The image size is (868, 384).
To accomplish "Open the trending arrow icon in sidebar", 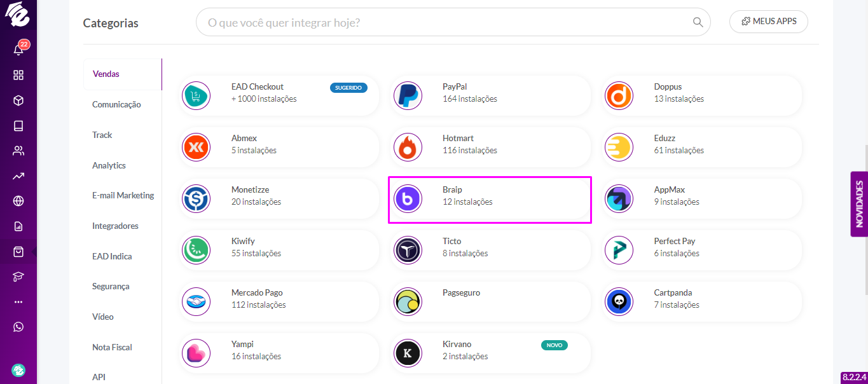I will [x=18, y=176].
